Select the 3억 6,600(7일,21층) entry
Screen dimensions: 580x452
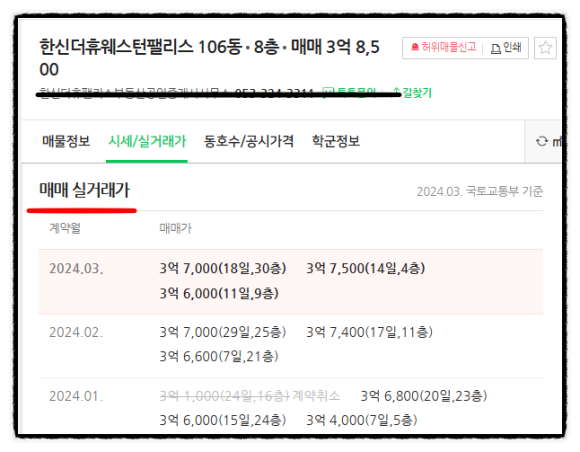click(219, 357)
